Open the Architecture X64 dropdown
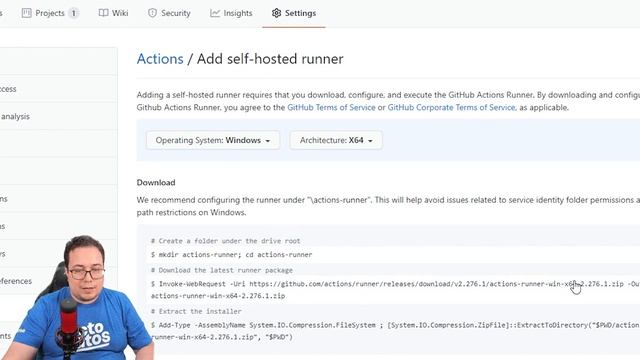This screenshot has width=640, height=360. coord(336,140)
